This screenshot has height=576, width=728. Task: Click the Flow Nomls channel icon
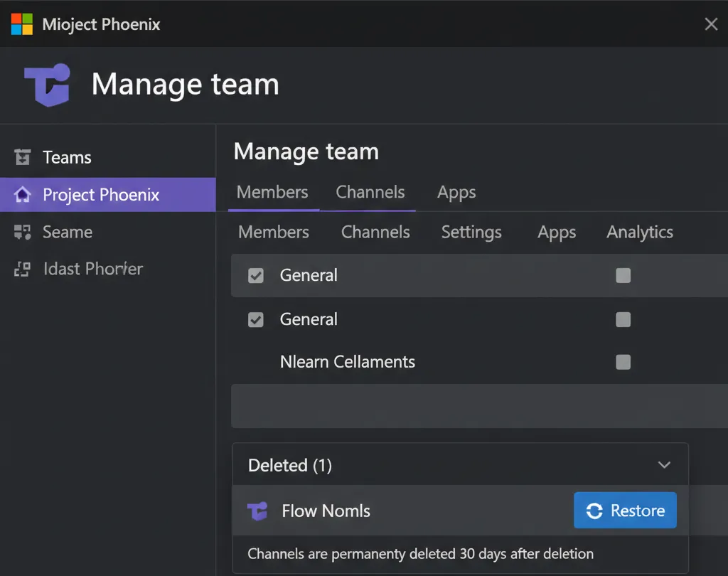point(257,511)
